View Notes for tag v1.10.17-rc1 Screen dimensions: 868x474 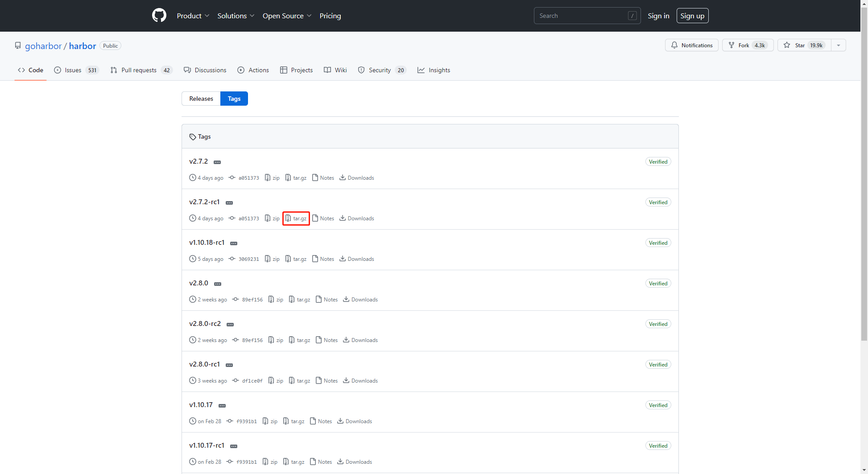pyautogui.click(x=321, y=462)
